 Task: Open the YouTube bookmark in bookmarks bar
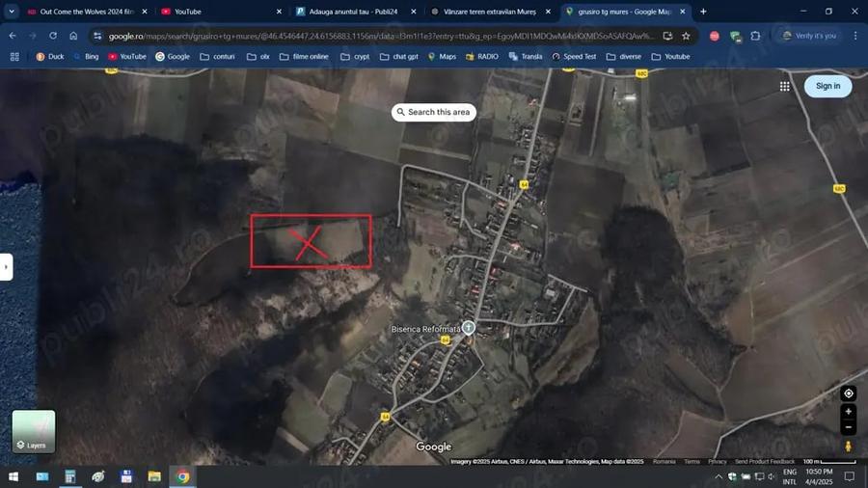[x=127, y=57]
